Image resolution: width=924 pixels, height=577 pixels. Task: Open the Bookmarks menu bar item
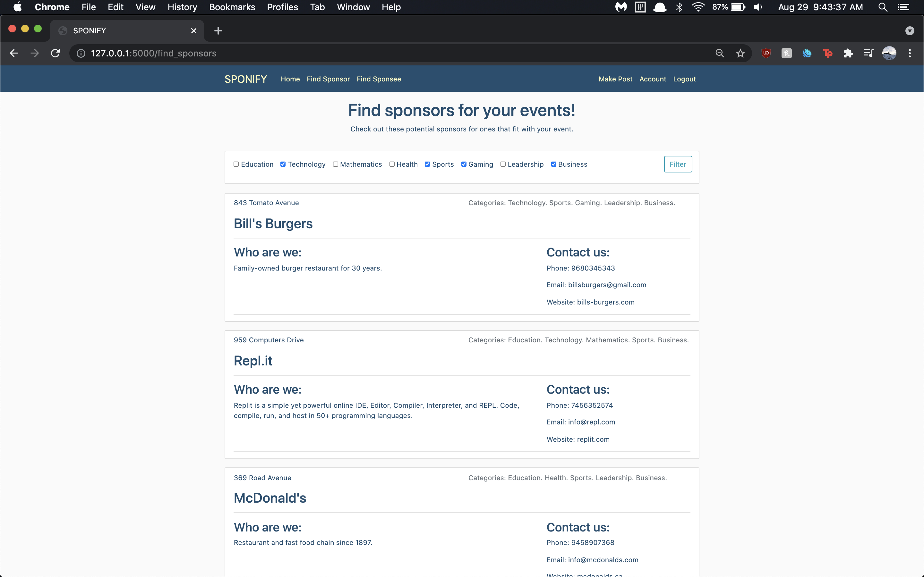232,7
